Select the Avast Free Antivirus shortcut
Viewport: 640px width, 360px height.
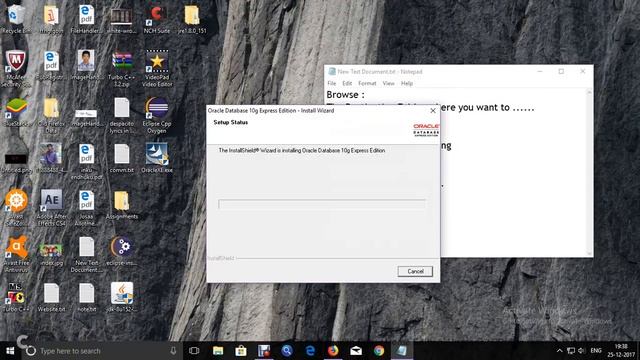pos(16,254)
